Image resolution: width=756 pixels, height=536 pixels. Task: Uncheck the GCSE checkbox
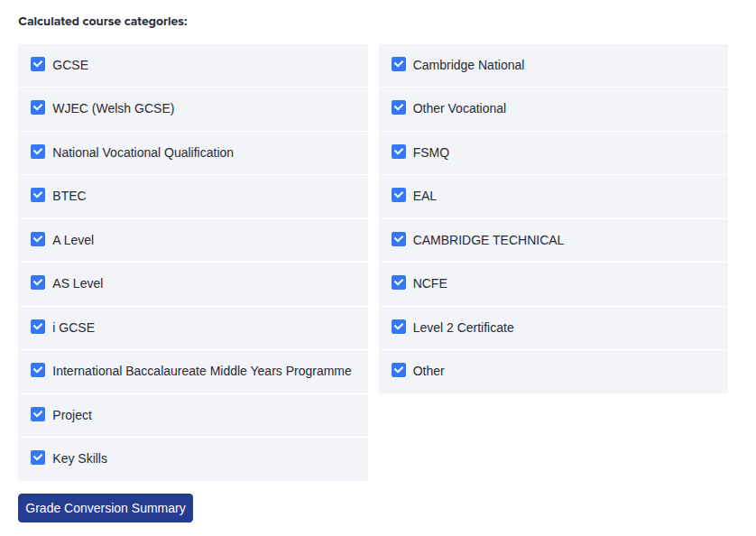(x=38, y=64)
